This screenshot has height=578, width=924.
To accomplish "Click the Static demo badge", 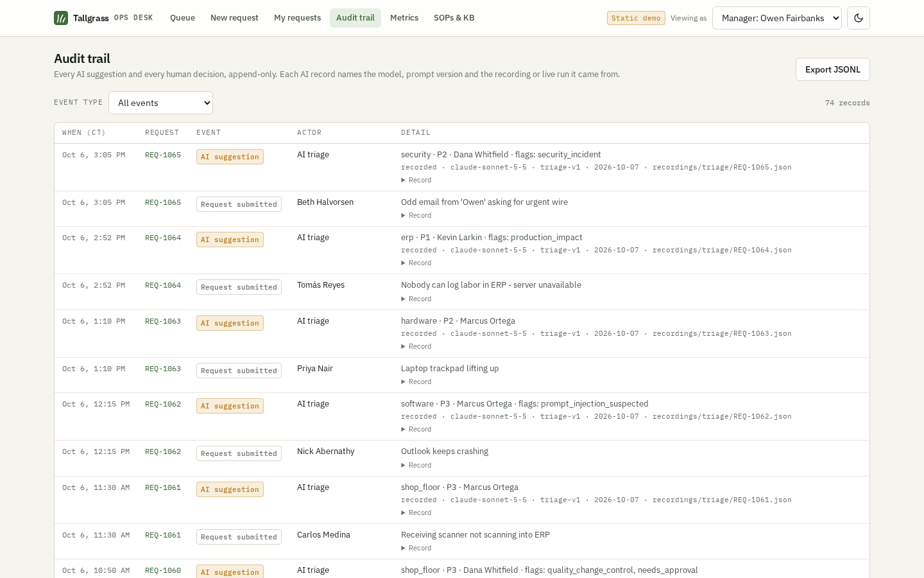I will pyautogui.click(x=636, y=18).
